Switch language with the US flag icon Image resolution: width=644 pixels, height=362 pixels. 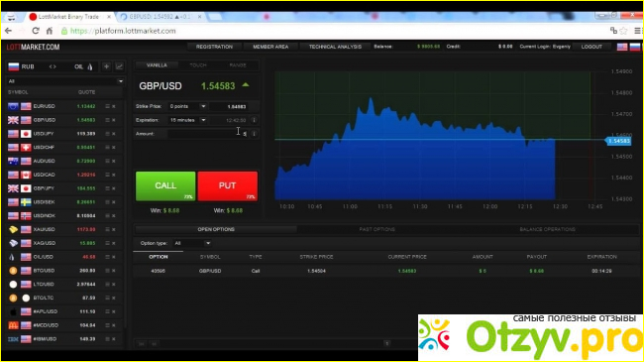pyautogui.click(x=622, y=47)
